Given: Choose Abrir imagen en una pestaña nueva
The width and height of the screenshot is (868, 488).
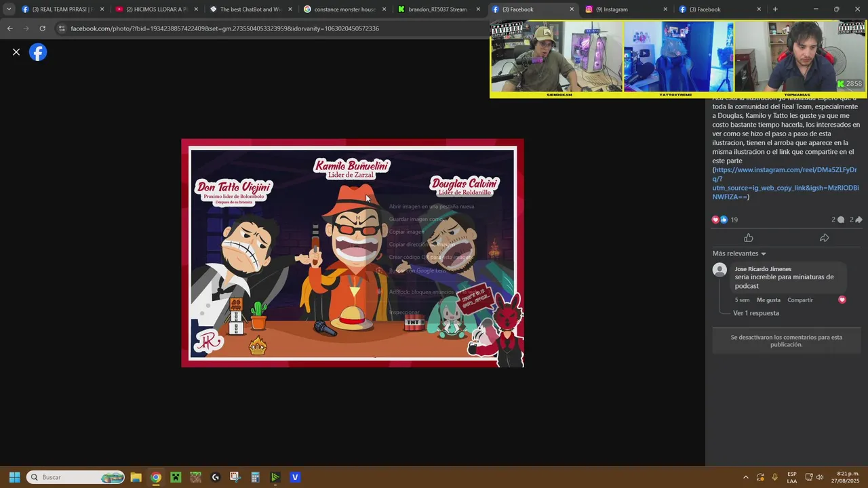Looking at the screenshot, I should tap(431, 206).
